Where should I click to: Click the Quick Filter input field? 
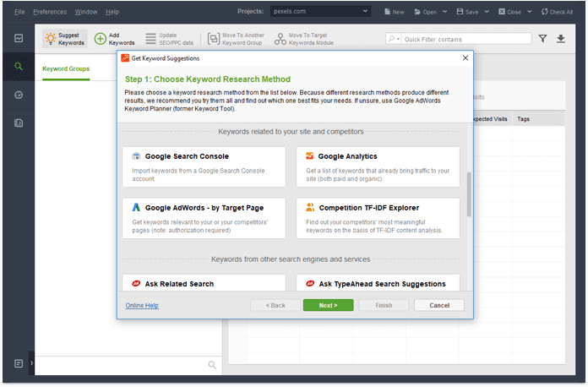(466, 39)
